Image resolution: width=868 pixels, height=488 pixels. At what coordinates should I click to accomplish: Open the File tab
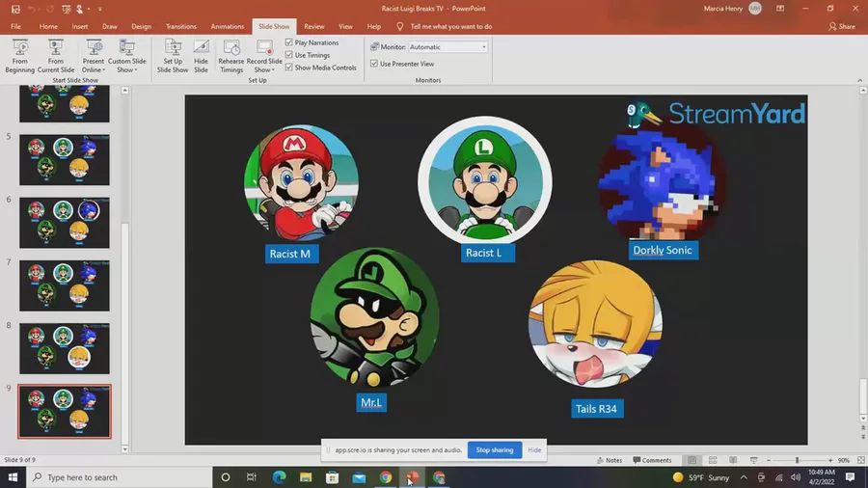point(15,27)
